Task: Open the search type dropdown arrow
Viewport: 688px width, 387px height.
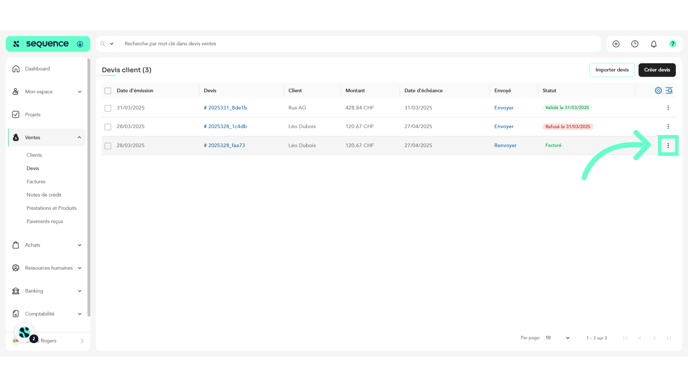Action: click(111, 44)
